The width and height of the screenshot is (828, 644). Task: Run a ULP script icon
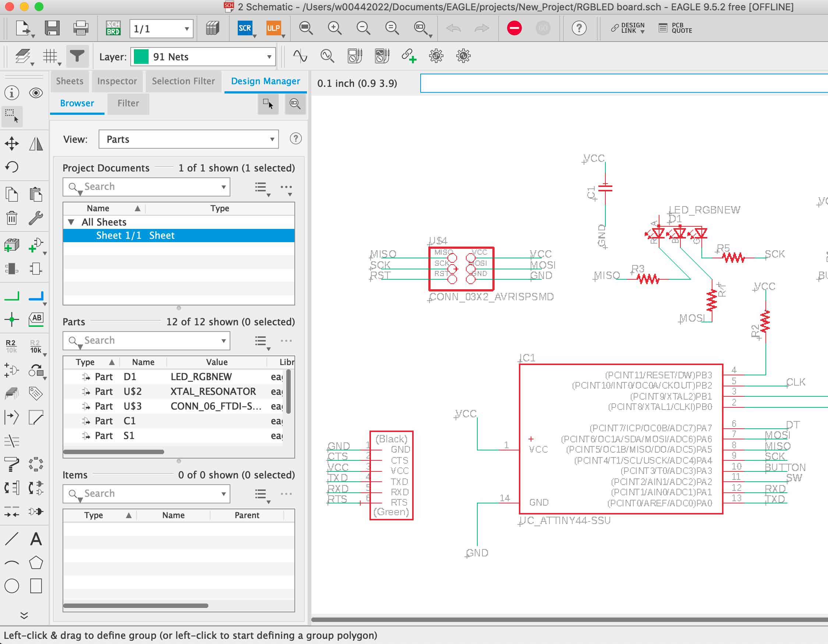click(x=273, y=28)
